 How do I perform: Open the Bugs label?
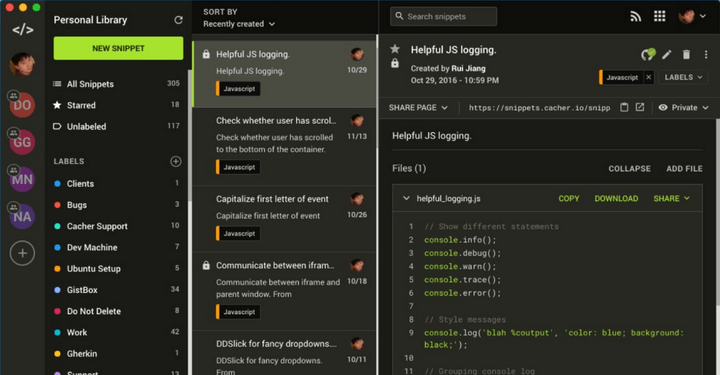coord(117,205)
